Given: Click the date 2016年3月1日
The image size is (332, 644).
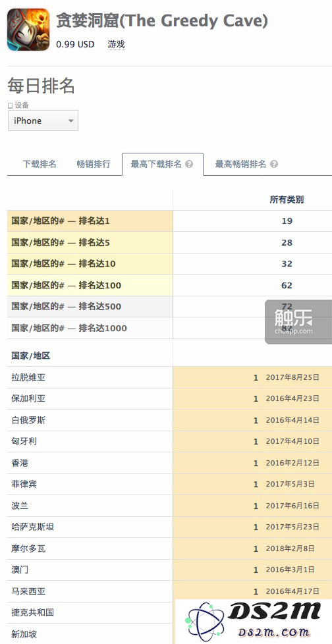Looking at the screenshot, I should click(x=290, y=570).
